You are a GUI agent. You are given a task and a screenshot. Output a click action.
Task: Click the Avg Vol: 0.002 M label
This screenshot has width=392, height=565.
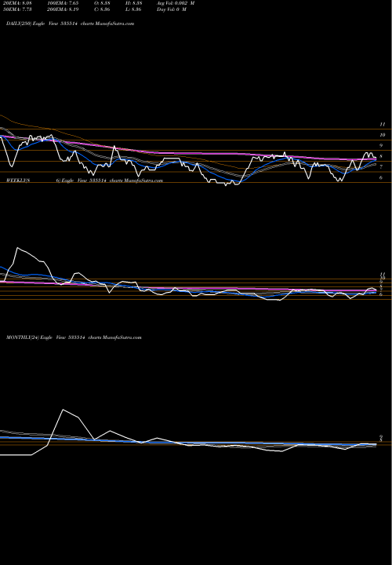pyautogui.click(x=176, y=3)
